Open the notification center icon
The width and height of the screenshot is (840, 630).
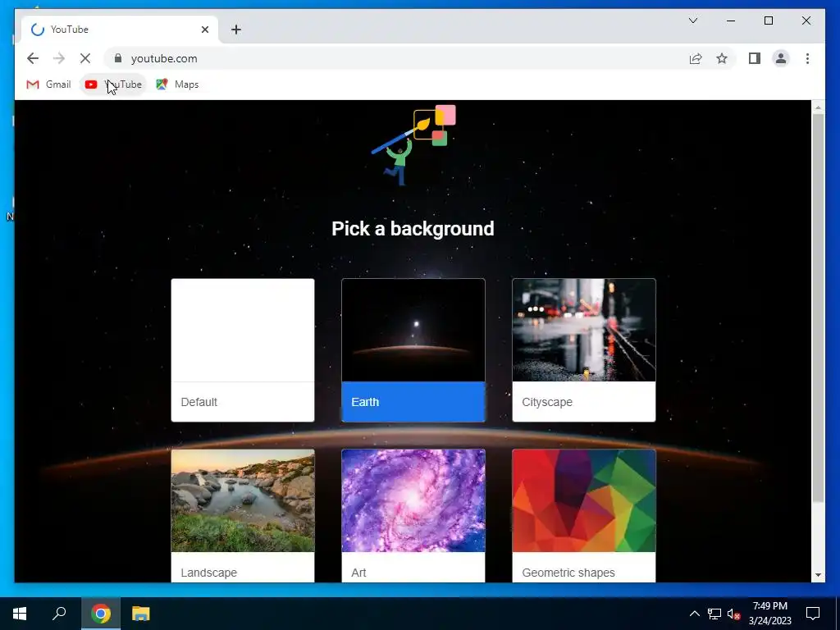(x=813, y=614)
